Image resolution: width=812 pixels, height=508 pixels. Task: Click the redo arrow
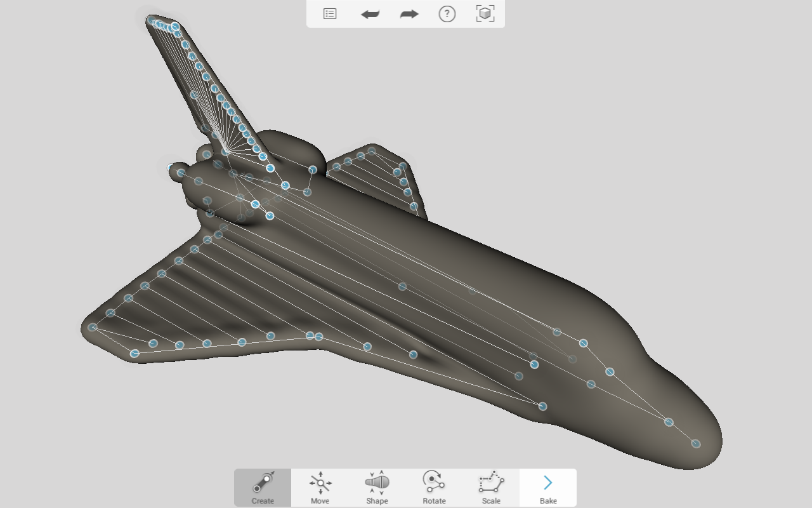tap(409, 14)
